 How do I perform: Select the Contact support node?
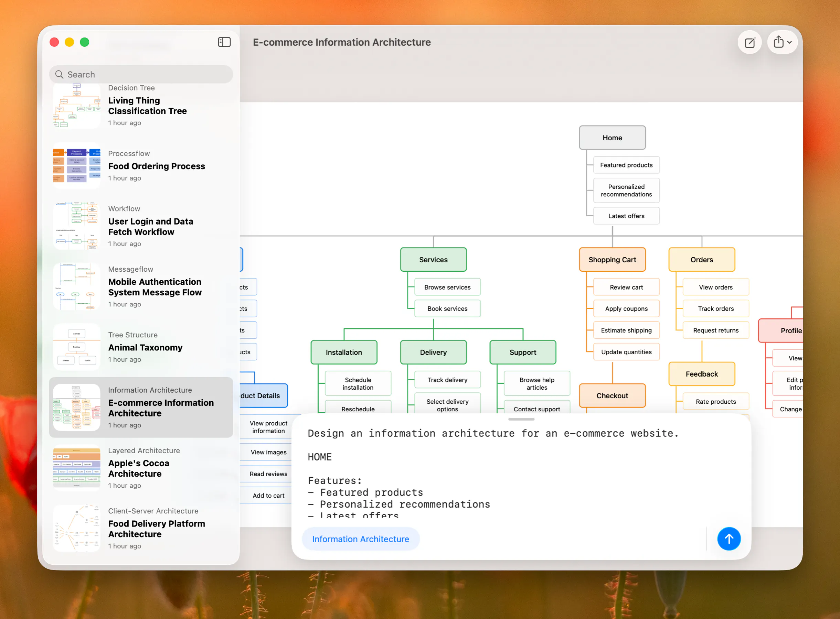(x=537, y=407)
